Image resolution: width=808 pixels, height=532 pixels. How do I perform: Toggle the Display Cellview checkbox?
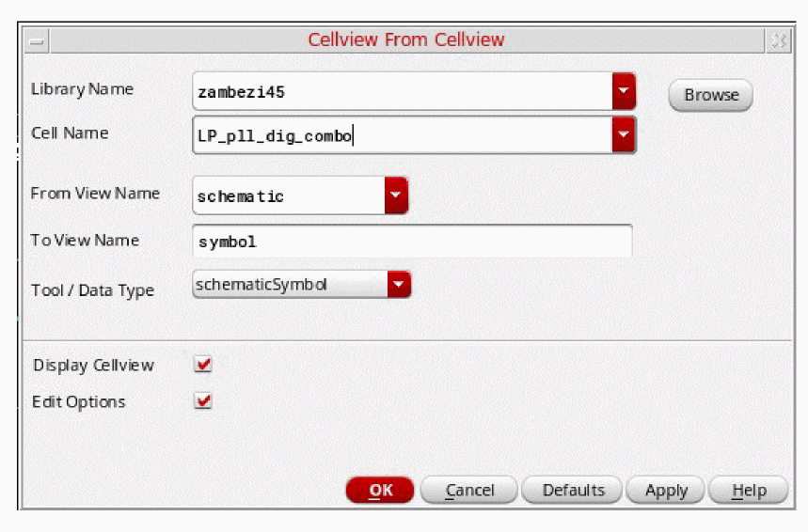pos(203,365)
